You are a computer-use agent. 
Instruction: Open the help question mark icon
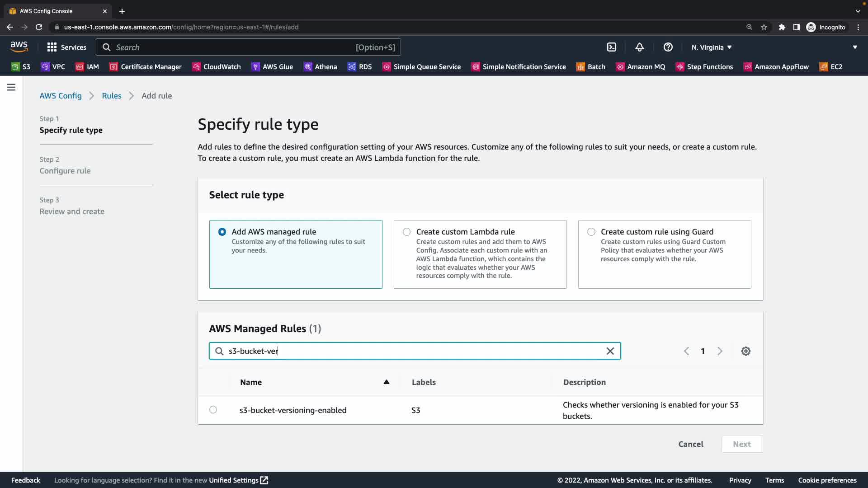pyautogui.click(x=668, y=47)
